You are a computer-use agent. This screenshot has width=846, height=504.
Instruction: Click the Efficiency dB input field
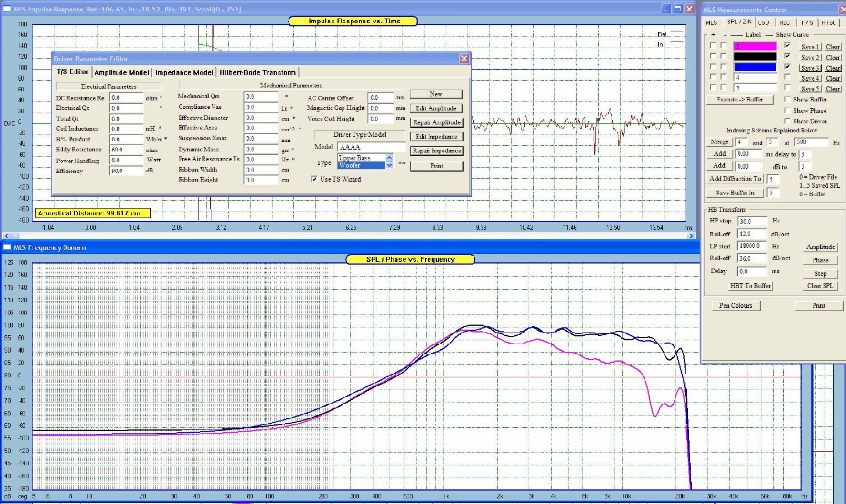click(x=127, y=170)
